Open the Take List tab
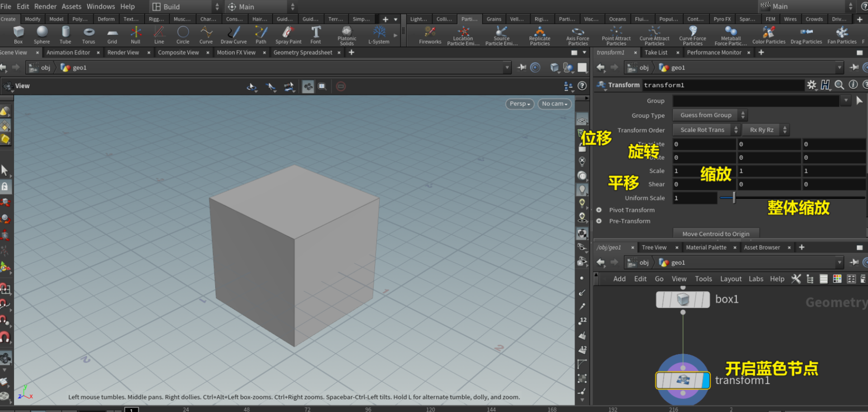Screen dimensions: 868x412 pos(656,52)
